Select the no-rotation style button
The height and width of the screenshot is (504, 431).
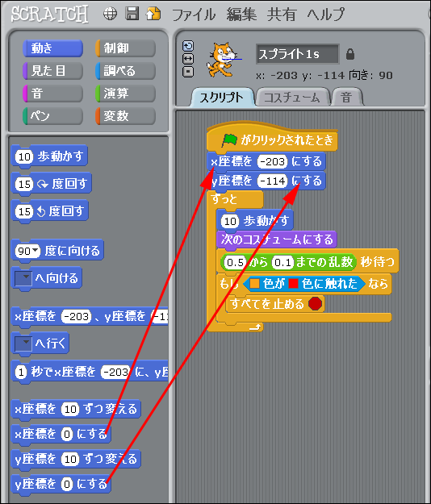[188, 72]
